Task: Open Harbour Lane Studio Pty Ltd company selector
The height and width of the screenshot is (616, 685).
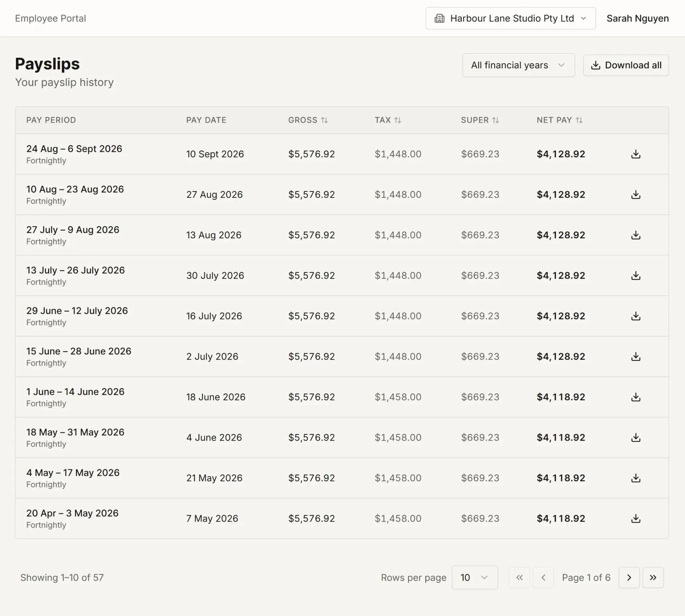Action: [510, 18]
